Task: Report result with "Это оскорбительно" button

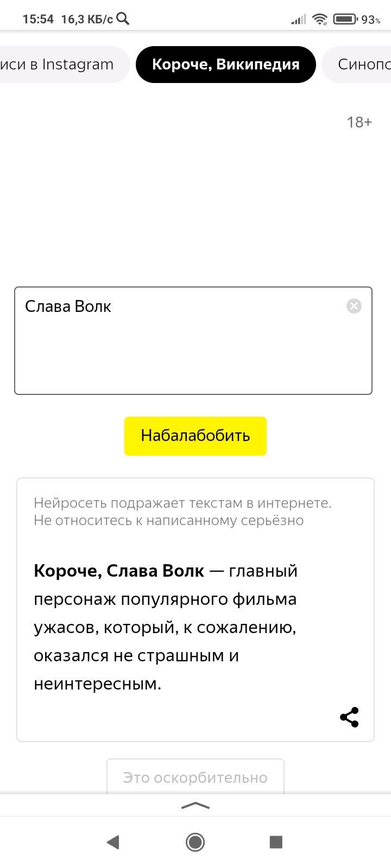Action: [195, 777]
